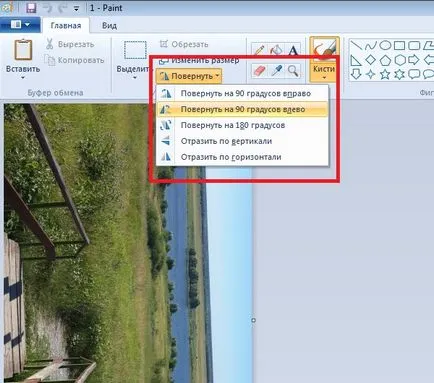Select the pentagon shape

point(385,60)
